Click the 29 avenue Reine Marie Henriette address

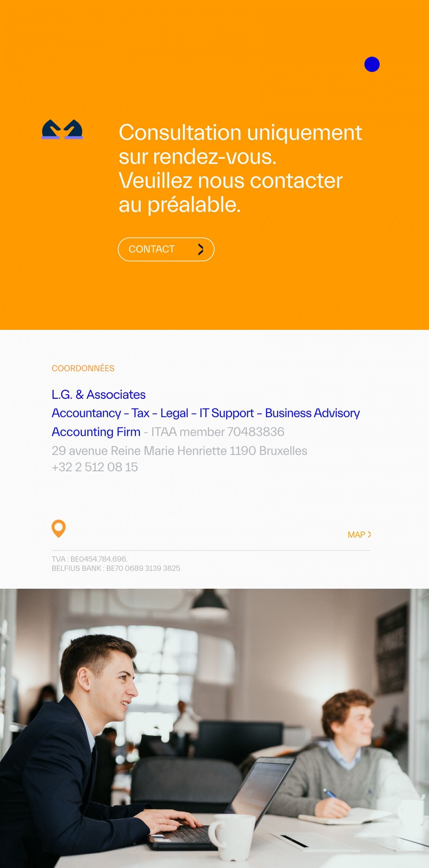179,451
